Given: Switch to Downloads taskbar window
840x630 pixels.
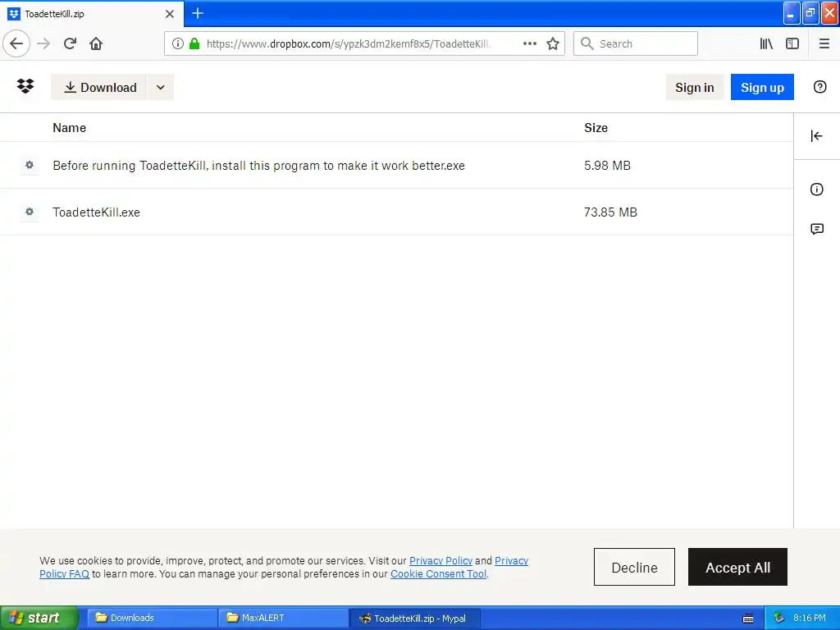Looking at the screenshot, I should point(152,618).
